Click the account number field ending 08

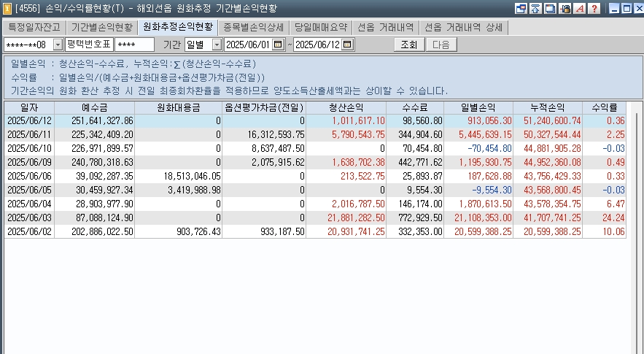(x=28, y=45)
